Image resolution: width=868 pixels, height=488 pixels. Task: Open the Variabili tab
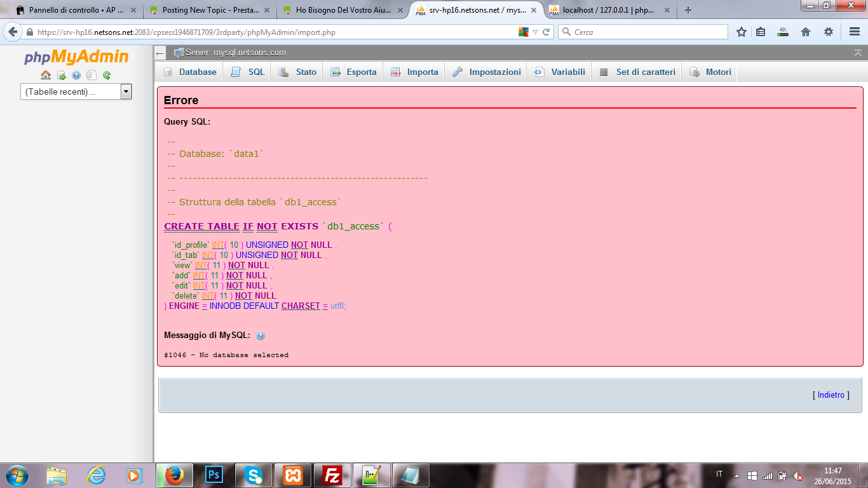[x=559, y=72]
